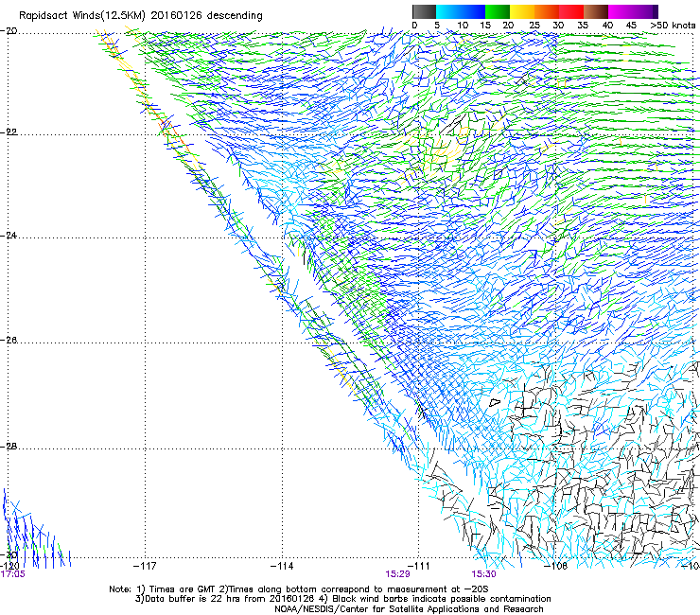This screenshot has width=700, height=615.
Task: Click the green 15-20 knots legend swatch
Action: coord(497,11)
